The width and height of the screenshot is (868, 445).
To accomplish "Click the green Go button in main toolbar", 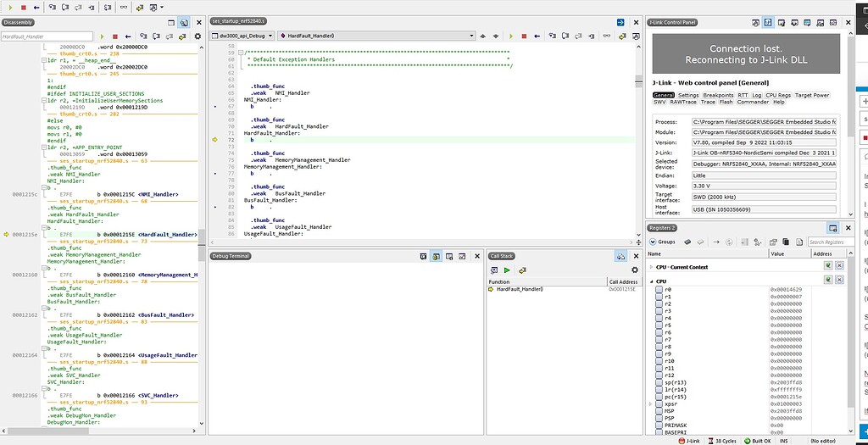I will pyautogui.click(x=9, y=7).
